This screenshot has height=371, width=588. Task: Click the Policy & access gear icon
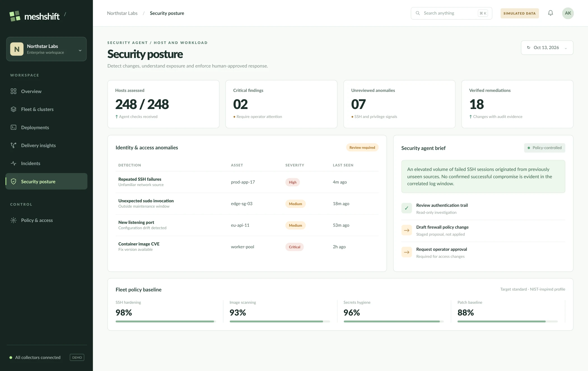click(13, 220)
